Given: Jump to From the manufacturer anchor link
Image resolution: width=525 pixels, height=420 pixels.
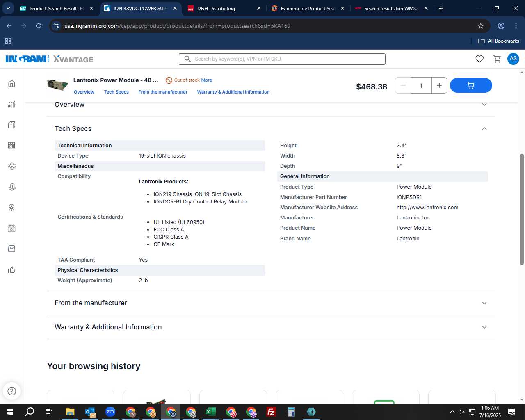Looking at the screenshot, I should tap(163, 92).
